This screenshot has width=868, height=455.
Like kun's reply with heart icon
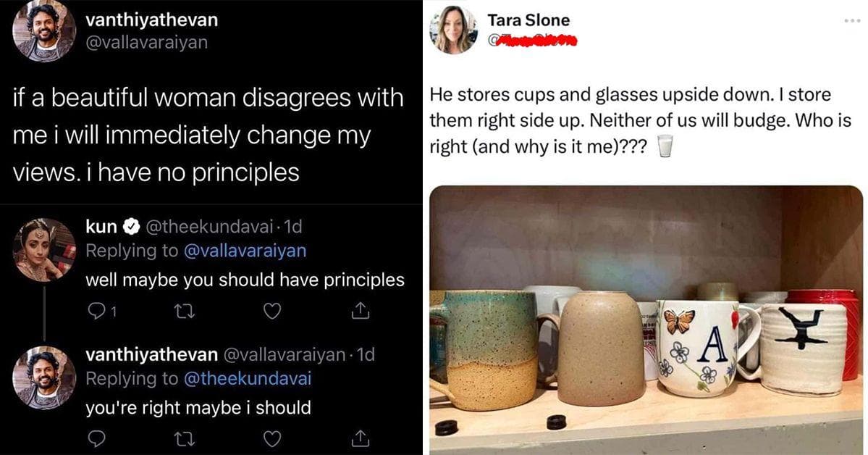[x=271, y=312]
